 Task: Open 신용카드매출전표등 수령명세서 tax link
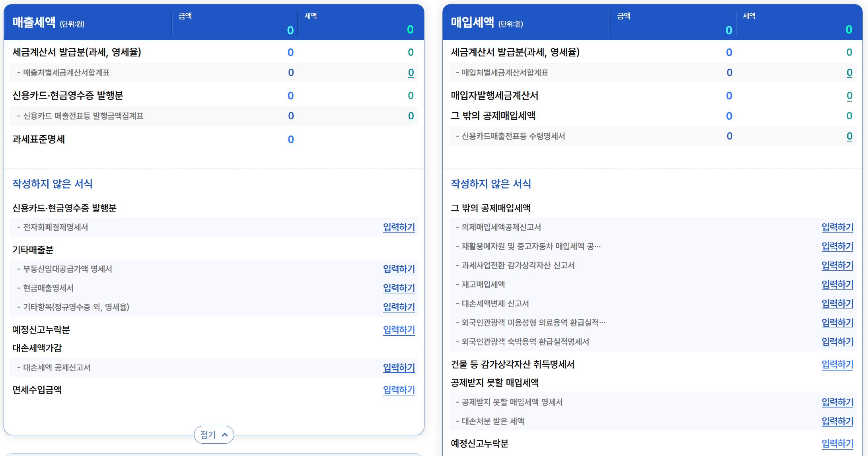[x=849, y=136]
